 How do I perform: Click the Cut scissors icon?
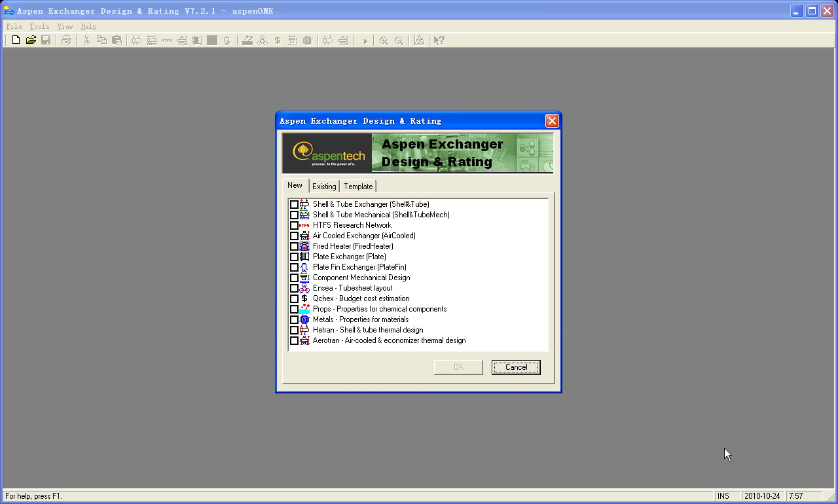(86, 41)
